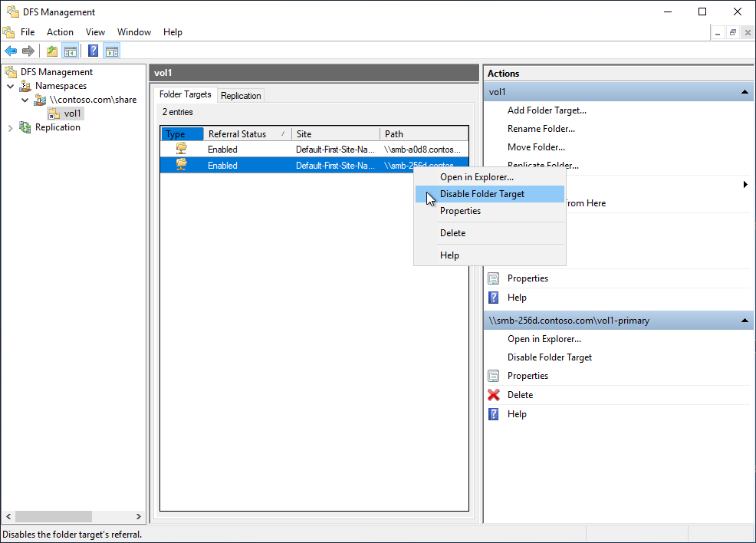Switch to the Replication tab
756x543 pixels.
[241, 95]
